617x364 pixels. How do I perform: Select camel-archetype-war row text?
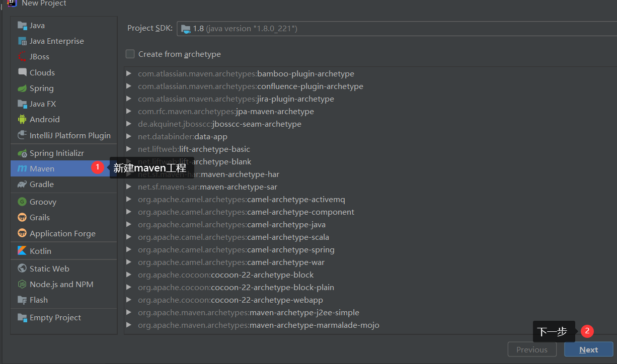(x=231, y=262)
